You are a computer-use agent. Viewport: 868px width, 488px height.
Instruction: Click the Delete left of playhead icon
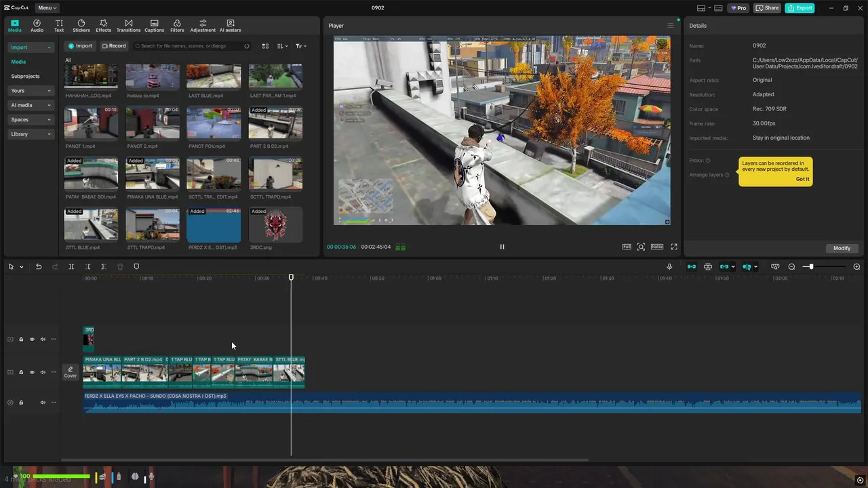(x=87, y=267)
